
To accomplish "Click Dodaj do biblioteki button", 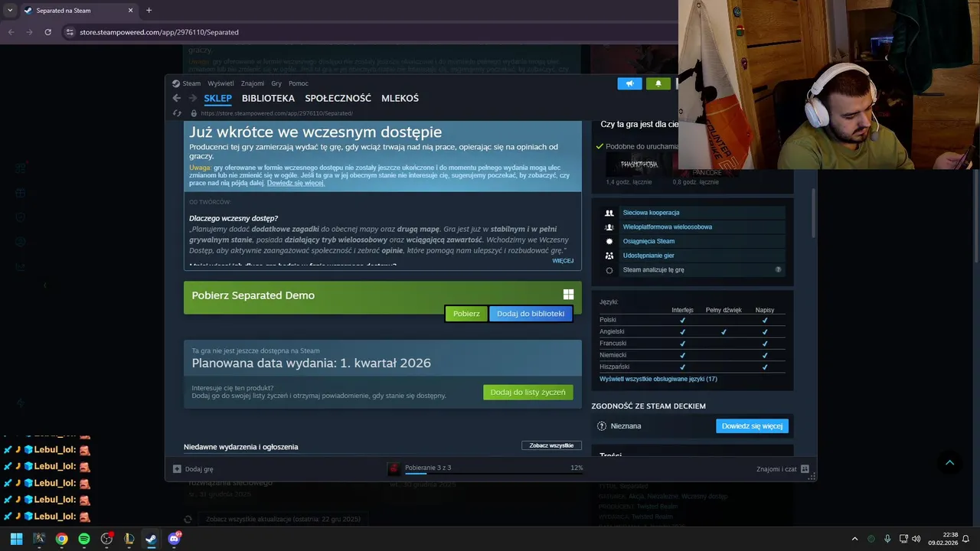I will click(x=531, y=314).
